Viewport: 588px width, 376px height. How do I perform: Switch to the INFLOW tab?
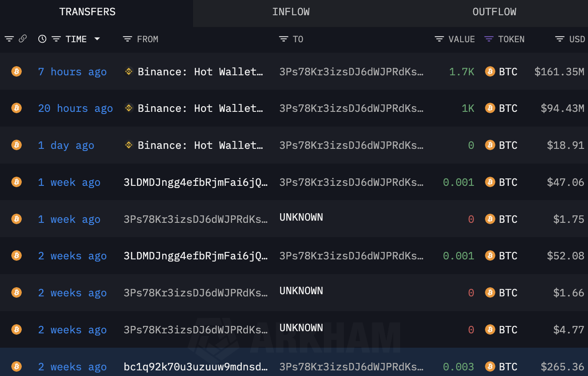point(291,12)
